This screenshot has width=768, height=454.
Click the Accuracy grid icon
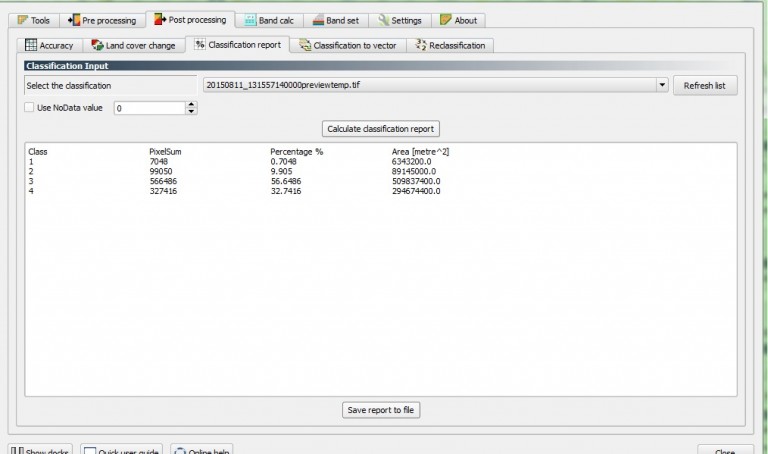click(x=31, y=45)
